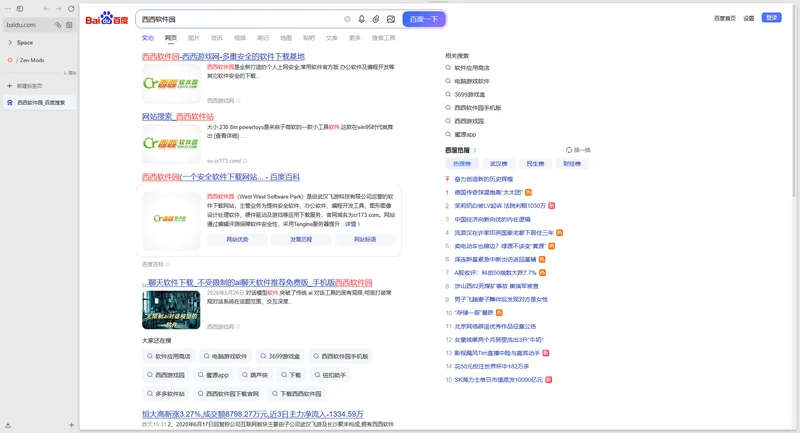Select the 武汉榜 hot list tab

pyautogui.click(x=498, y=164)
